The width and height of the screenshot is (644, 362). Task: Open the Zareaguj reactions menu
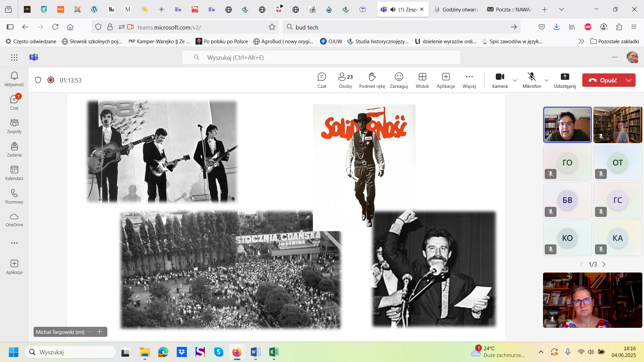click(399, 80)
